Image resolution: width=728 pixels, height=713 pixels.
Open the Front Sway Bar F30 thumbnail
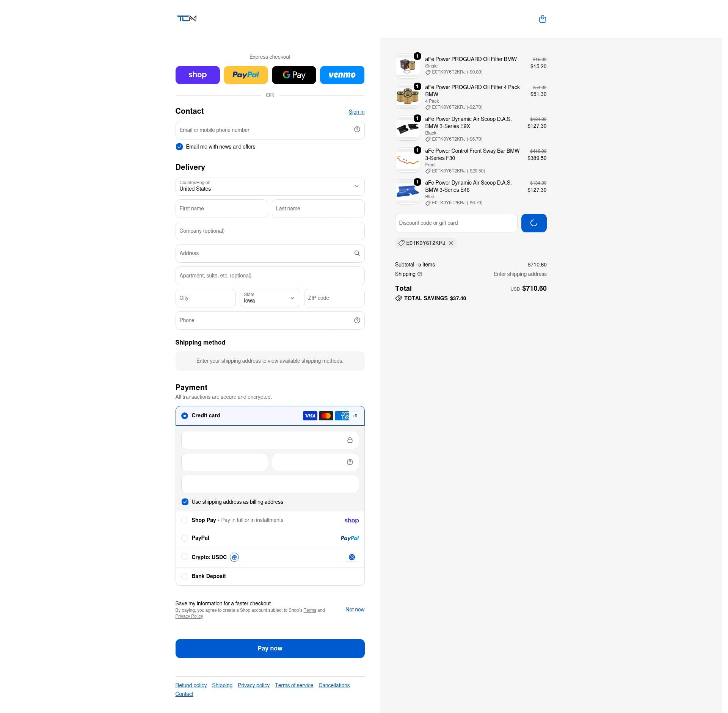click(x=408, y=160)
